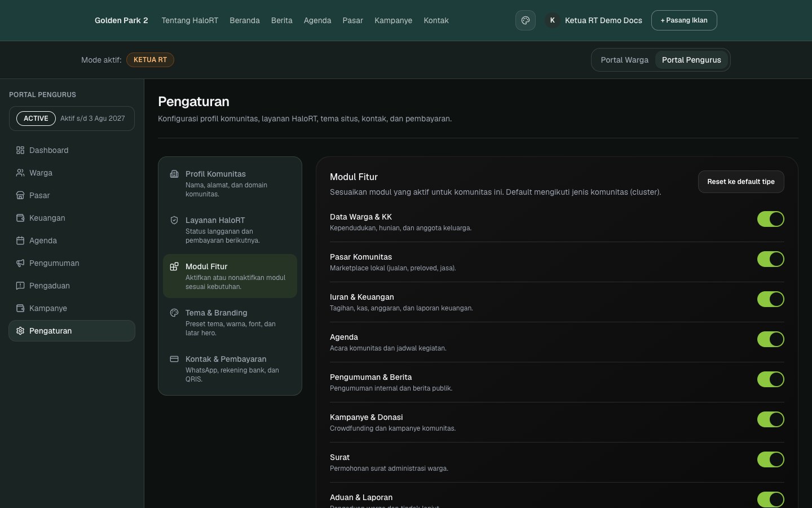The image size is (812, 508).
Task: Toggle the Kampanye & Donasi switch
Action: click(771, 419)
